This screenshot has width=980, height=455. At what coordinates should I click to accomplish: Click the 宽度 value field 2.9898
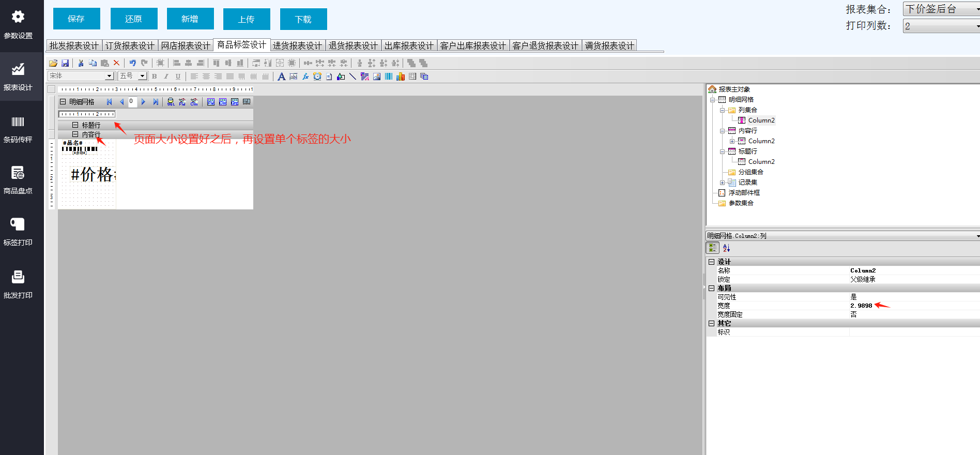861,306
